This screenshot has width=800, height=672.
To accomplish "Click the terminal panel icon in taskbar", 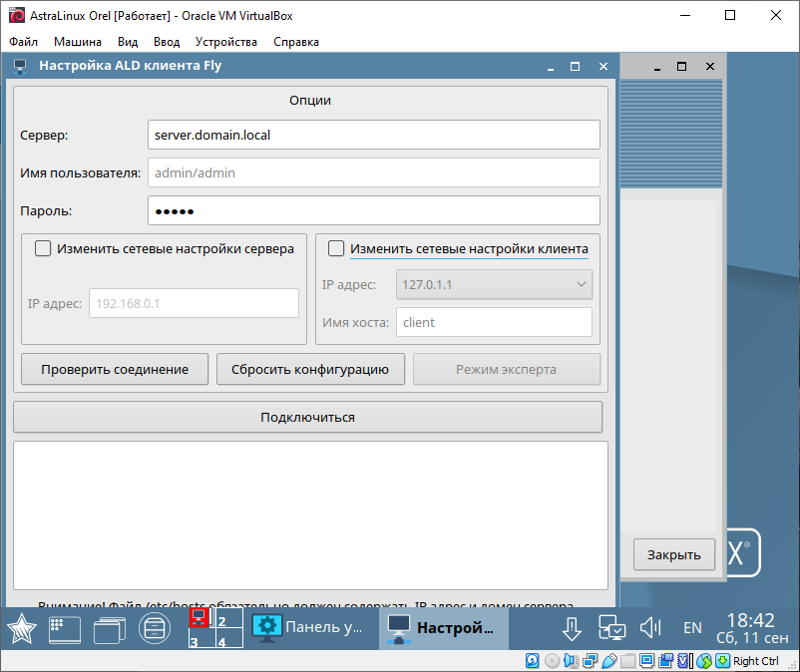I will [x=64, y=629].
